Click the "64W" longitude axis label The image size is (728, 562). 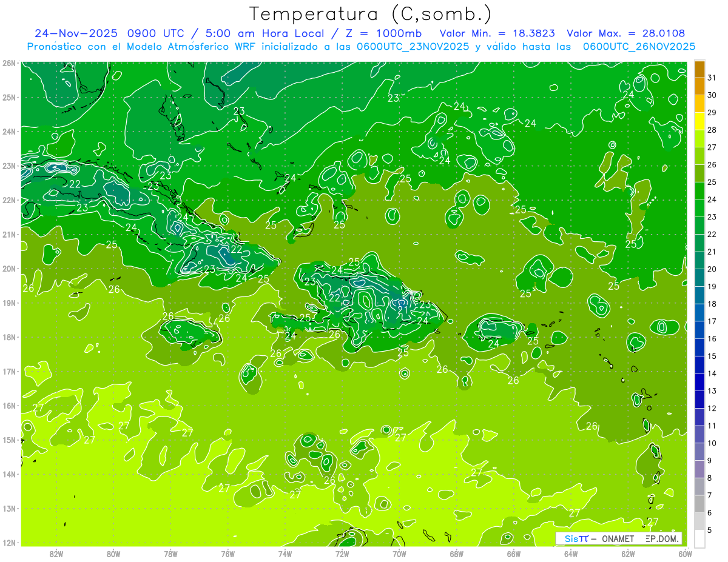[571, 554]
